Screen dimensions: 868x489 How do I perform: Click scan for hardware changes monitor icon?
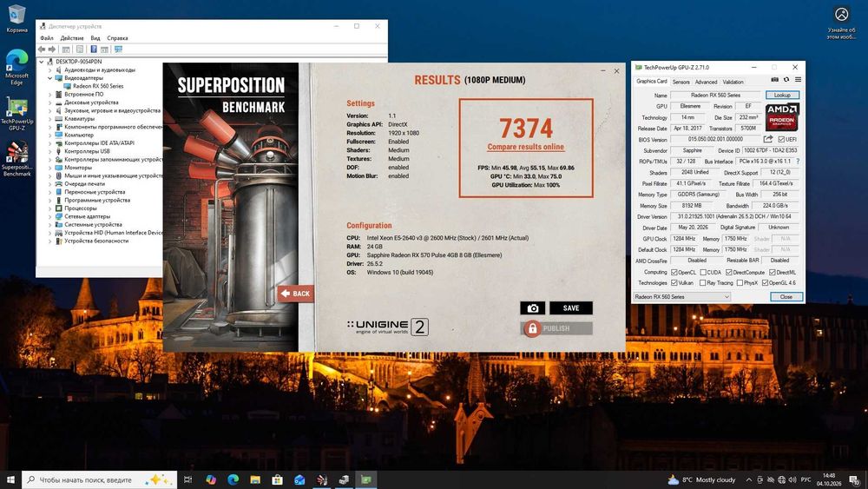pos(118,50)
